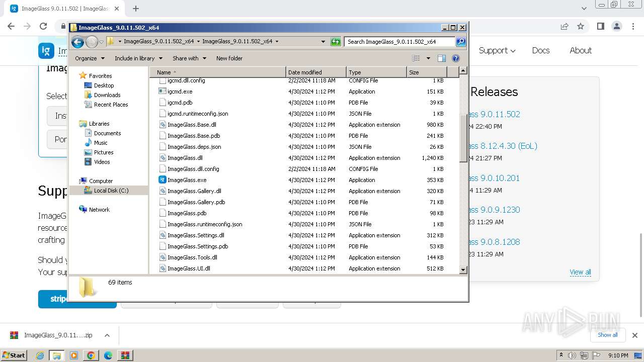Click ImageGlass.Base.dll file icon

tap(162, 125)
